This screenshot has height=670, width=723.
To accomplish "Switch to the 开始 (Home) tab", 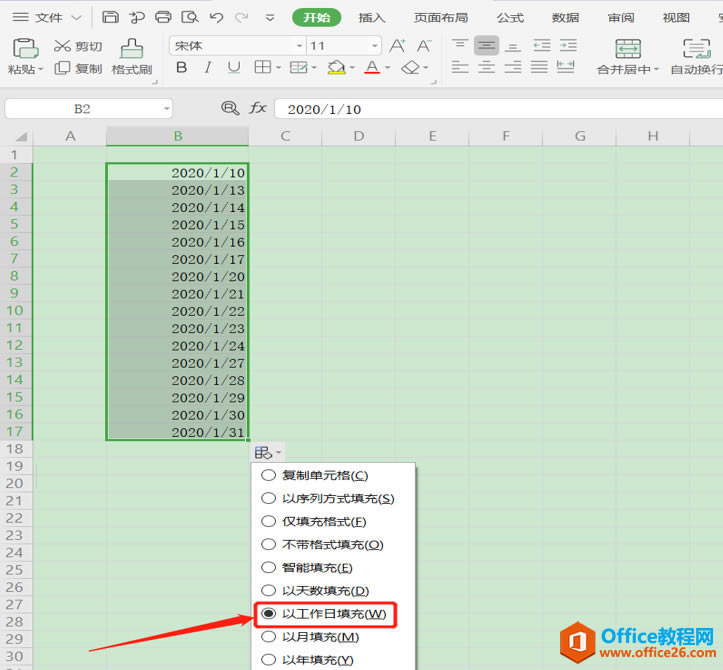I will (317, 18).
